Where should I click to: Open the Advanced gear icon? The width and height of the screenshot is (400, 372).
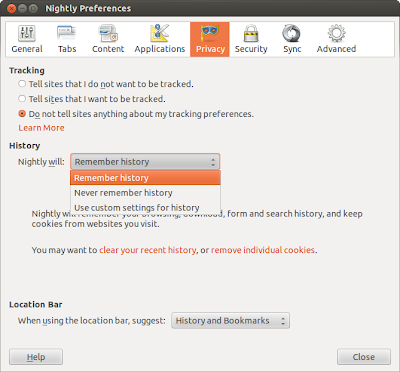tap(336, 33)
